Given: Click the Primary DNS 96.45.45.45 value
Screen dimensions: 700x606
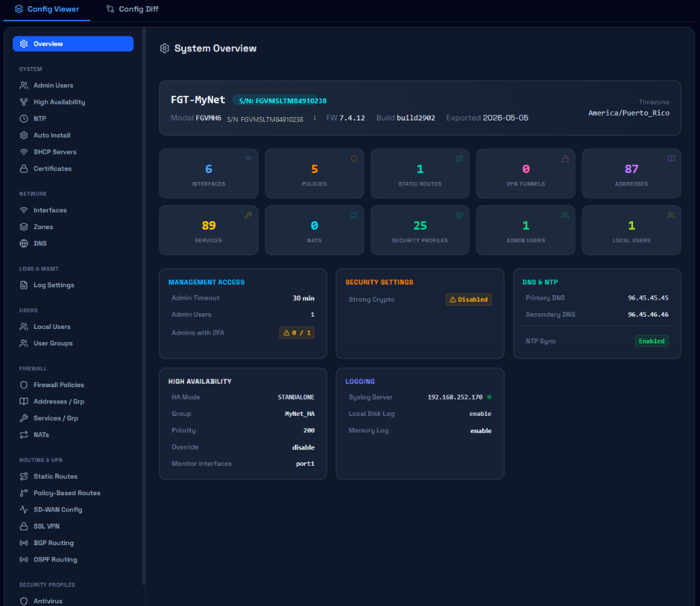Looking at the screenshot, I should [648, 298].
